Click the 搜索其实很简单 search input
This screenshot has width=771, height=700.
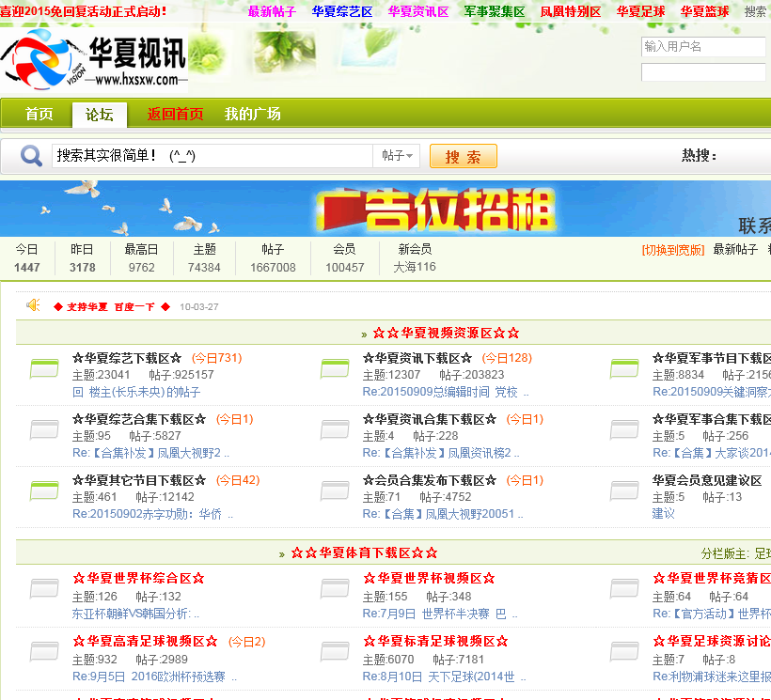click(x=212, y=156)
